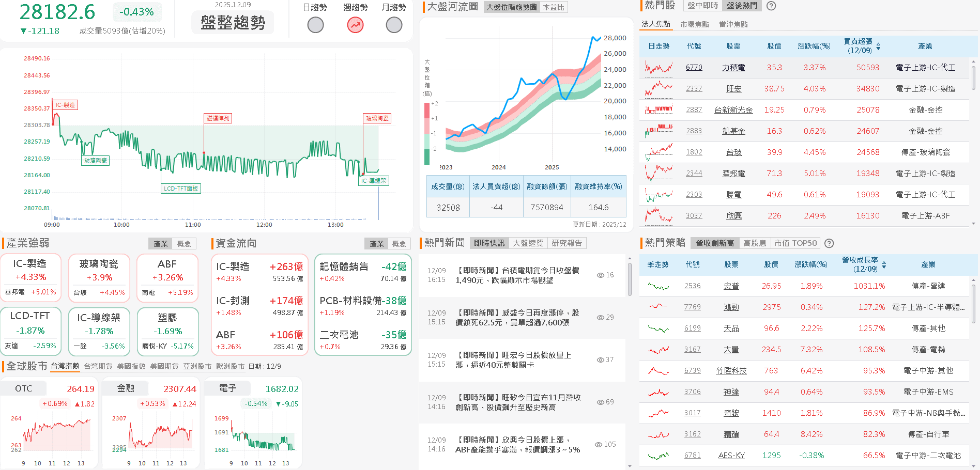Select the 月趨勢 indicator circle

(x=394, y=25)
